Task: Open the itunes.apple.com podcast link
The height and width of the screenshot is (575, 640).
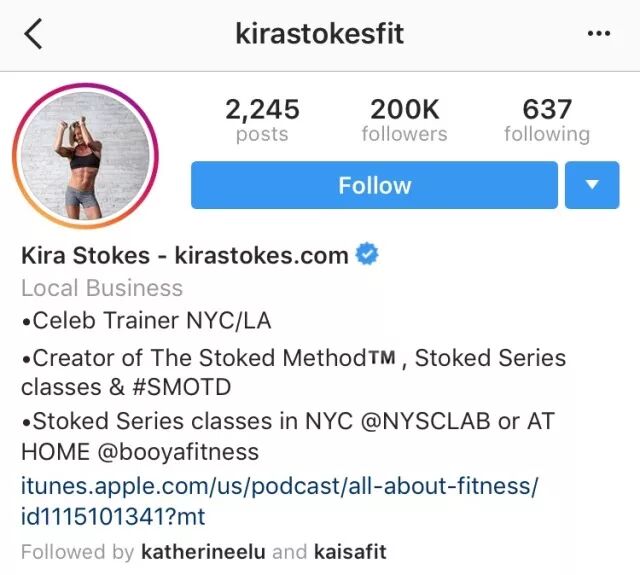Action: pyautogui.click(x=280, y=502)
